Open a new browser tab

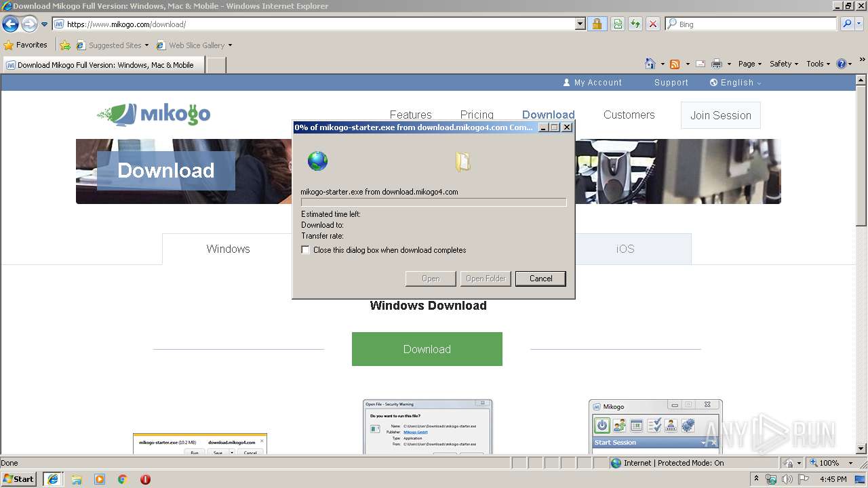point(216,65)
